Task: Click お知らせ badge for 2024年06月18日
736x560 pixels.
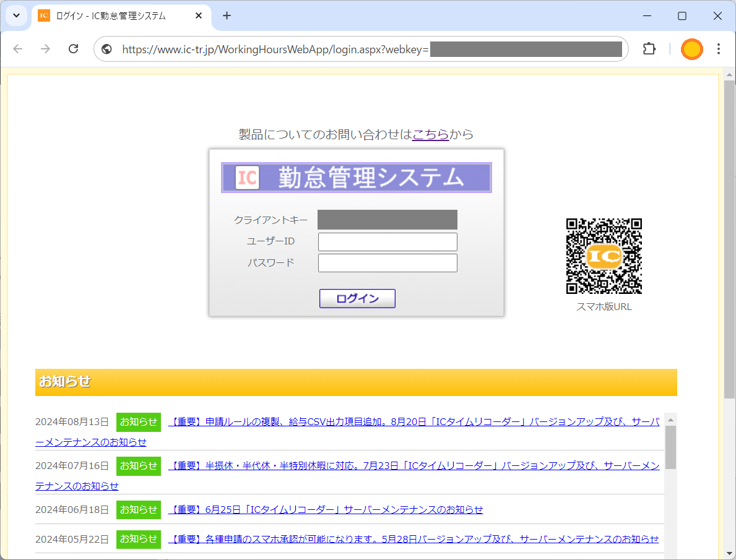Action: coord(139,510)
